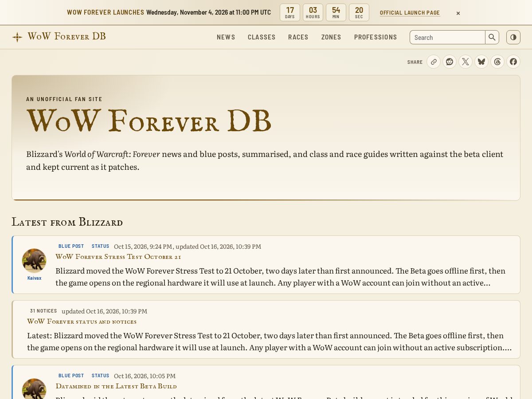Click the 'An Unofficial Fan Site' label
532x399 pixels.
[x=64, y=99]
